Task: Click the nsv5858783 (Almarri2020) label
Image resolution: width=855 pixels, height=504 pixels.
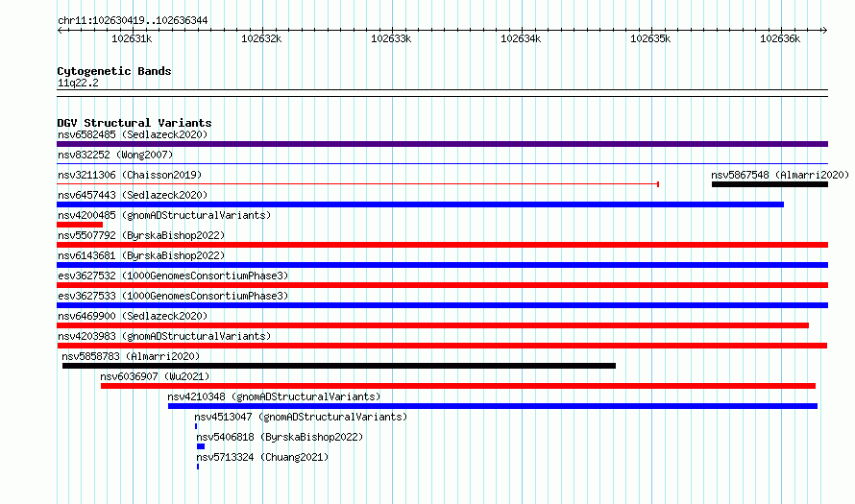Action: click(131, 356)
